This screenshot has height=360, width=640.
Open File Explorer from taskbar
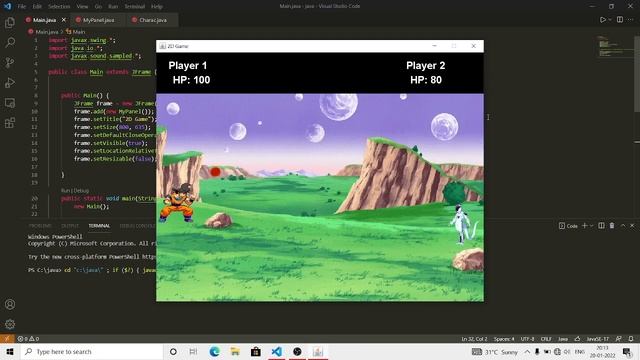pyautogui.click(x=235, y=351)
